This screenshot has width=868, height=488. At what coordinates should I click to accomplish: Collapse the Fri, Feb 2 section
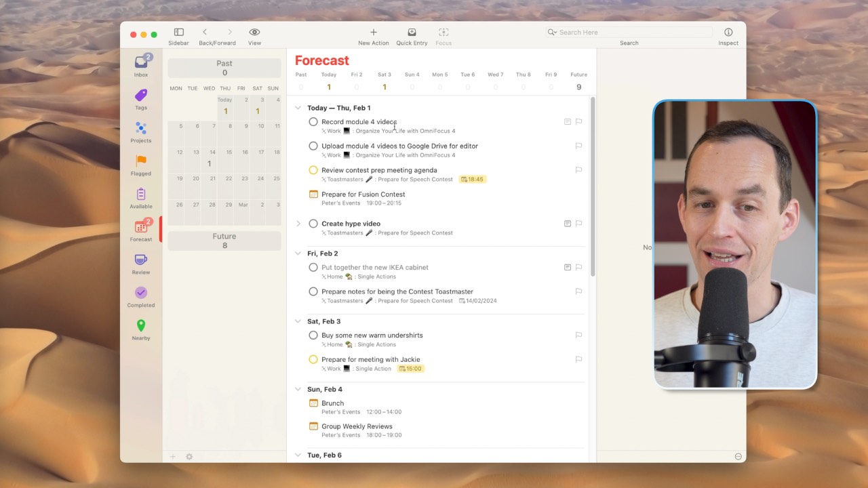[x=298, y=253]
